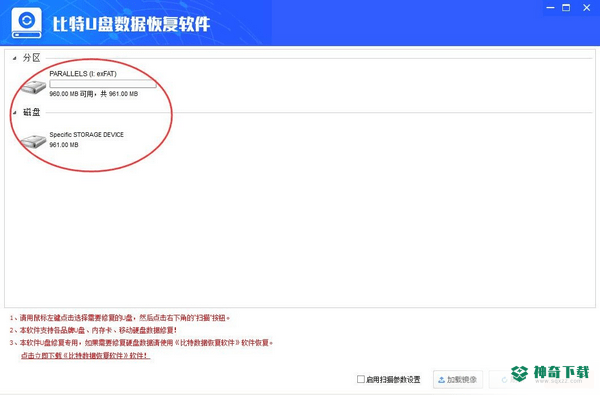600x395 pixels.
Task: Click the 磁盘 section heading
Action: [x=31, y=112]
